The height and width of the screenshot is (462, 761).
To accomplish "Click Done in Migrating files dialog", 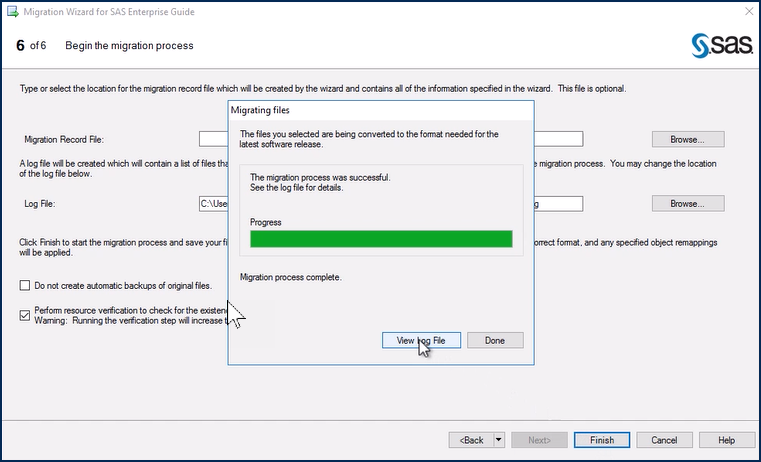I will point(494,341).
